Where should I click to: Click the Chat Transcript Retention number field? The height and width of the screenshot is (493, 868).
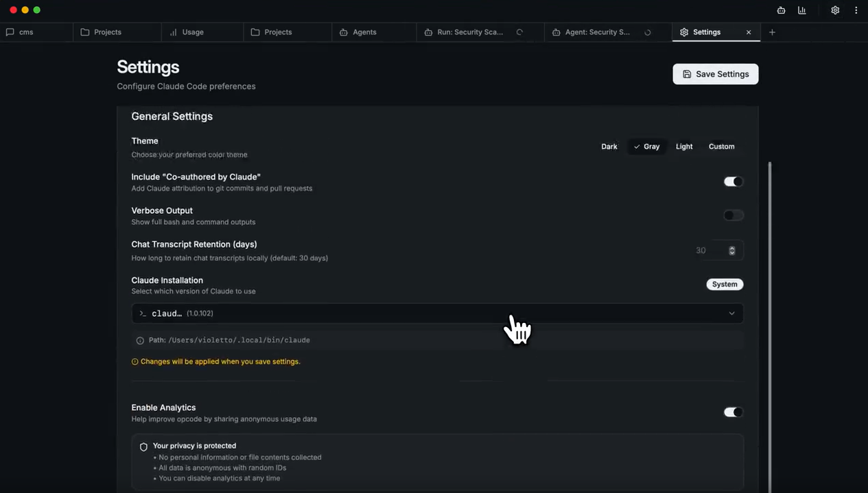pyautogui.click(x=716, y=251)
